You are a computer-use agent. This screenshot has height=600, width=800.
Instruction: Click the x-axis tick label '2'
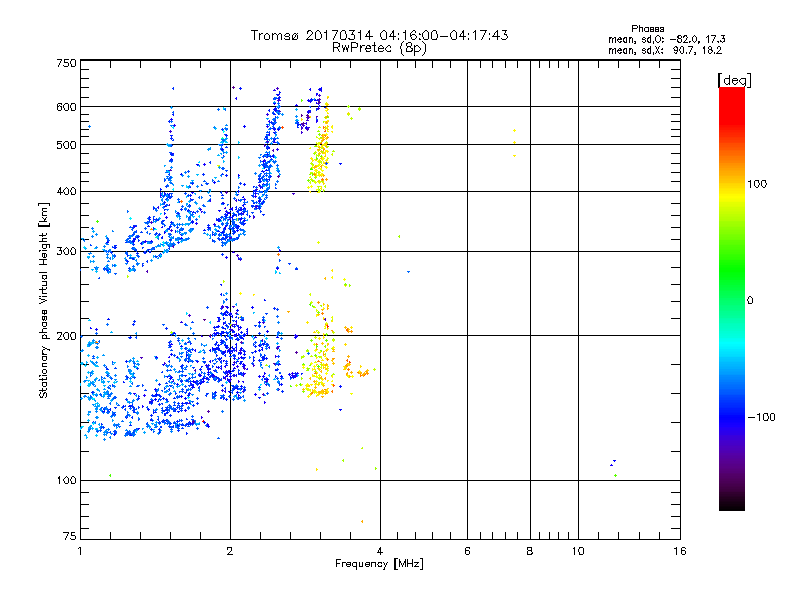[x=230, y=551]
